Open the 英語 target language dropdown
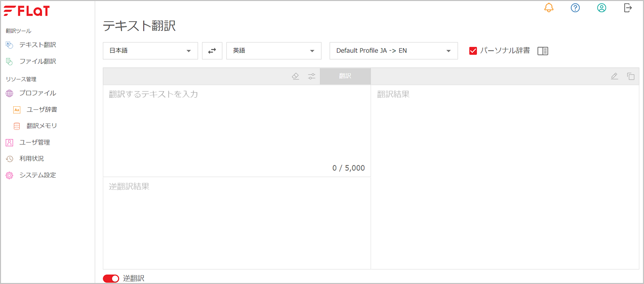This screenshot has height=284, width=644. click(274, 51)
